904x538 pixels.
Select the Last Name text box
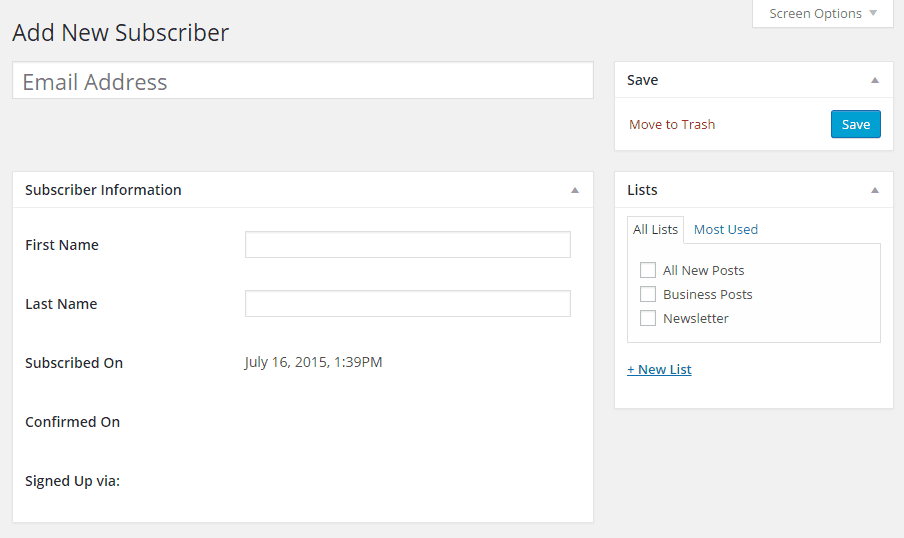(x=408, y=304)
